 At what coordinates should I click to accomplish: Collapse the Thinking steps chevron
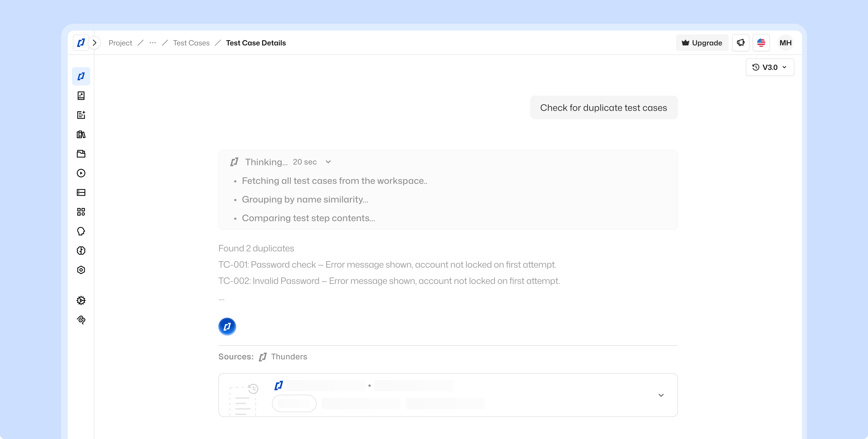coord(328,162)
